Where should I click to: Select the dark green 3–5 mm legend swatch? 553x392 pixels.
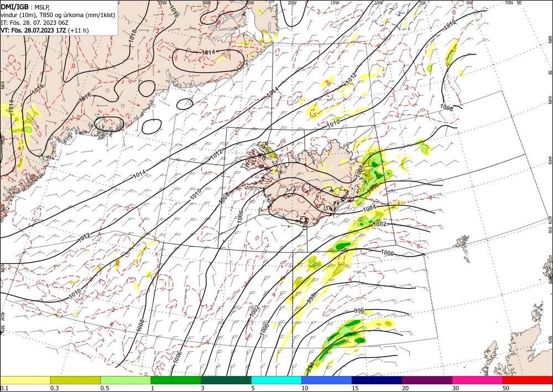click(226, 380)
